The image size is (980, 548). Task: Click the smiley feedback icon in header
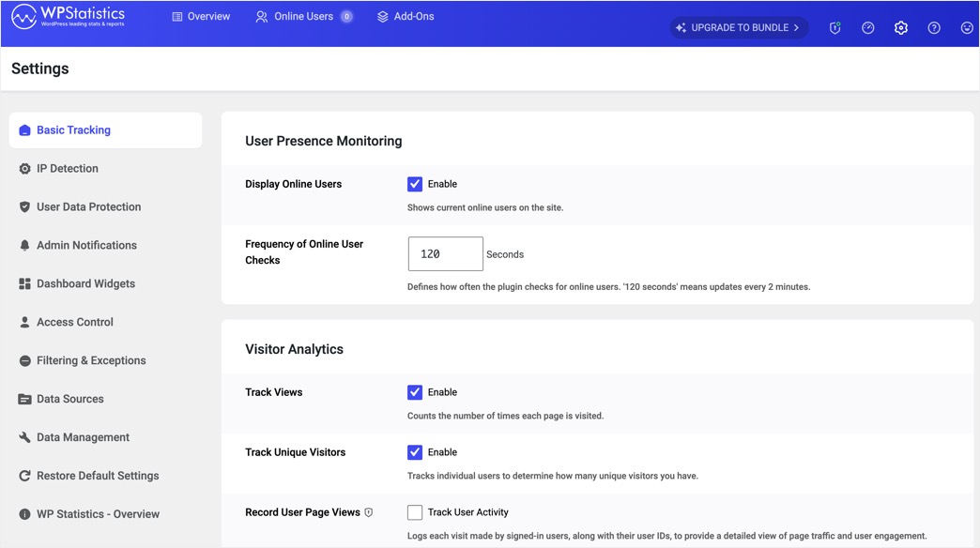click(x=967, y=27)
